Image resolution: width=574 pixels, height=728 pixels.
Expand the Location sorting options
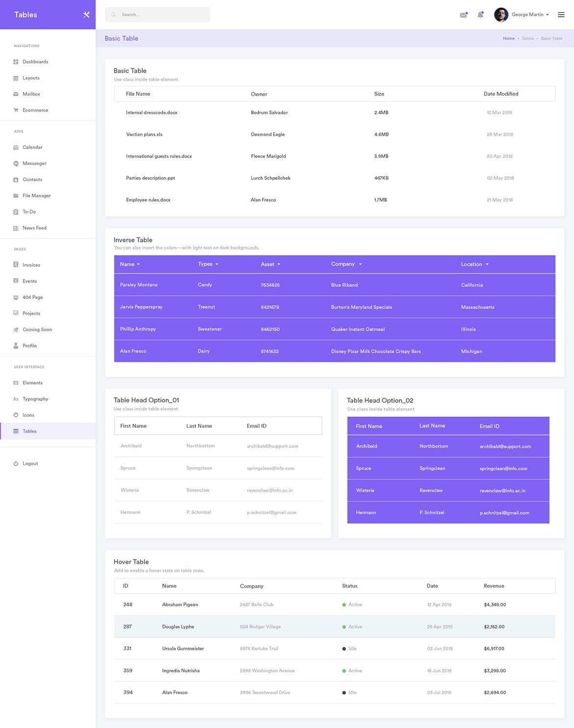click(x=487, y=264)
